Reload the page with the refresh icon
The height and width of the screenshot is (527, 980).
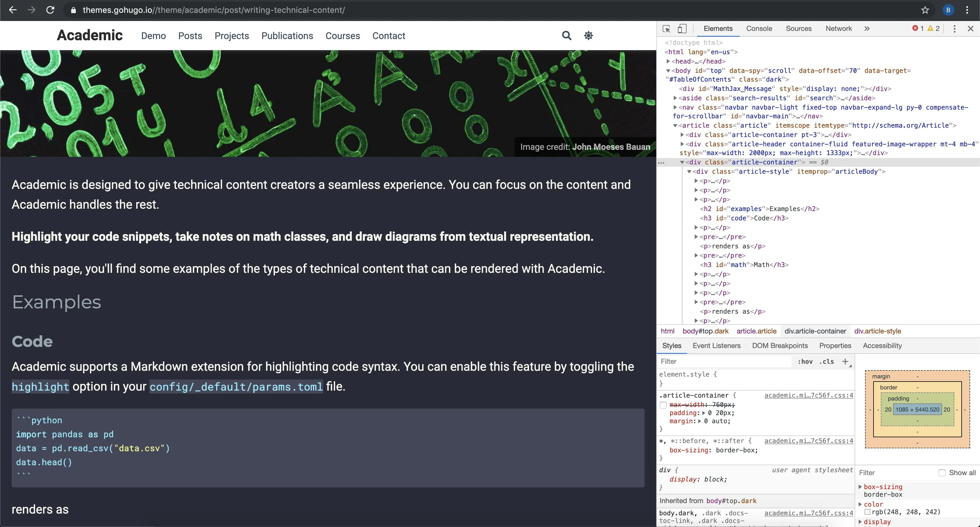50,10
